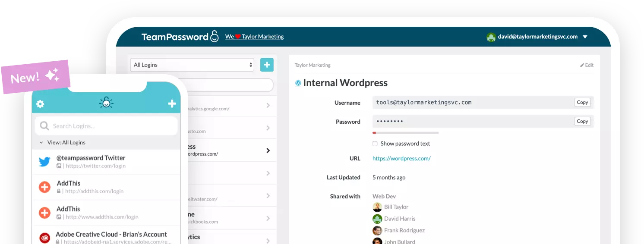644x244 pixels.
Task: Expand the account menu arrow
Action: coord(585,37)
